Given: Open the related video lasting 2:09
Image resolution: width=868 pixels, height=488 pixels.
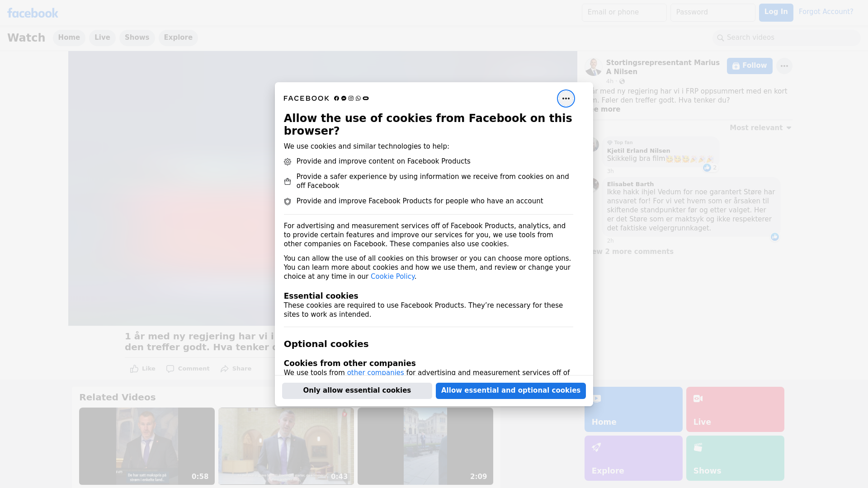Looking at the screenshot, I should point(425,446).
